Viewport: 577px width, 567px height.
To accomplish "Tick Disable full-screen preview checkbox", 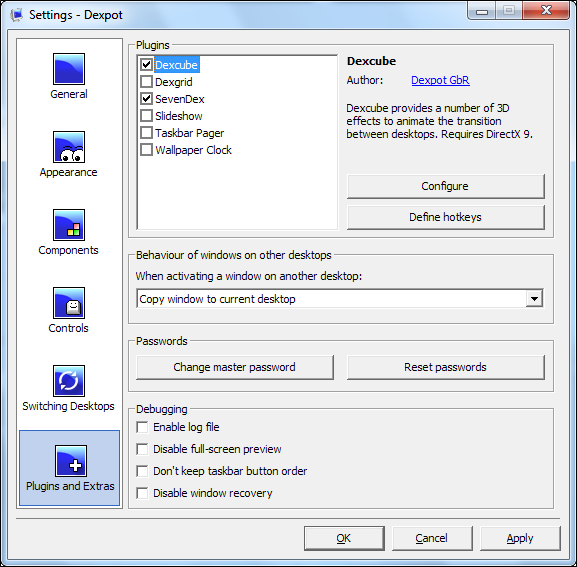I will pyautogui.click(x=142, y=449).
